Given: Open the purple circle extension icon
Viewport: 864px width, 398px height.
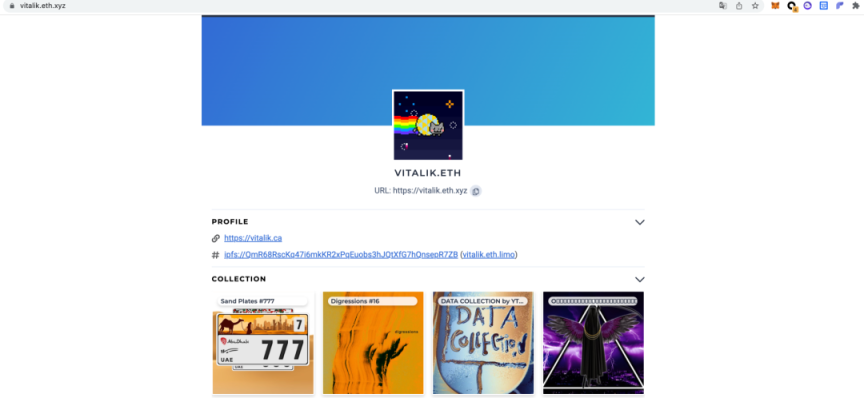Looking at the screenshot, I should pos(807,6).
